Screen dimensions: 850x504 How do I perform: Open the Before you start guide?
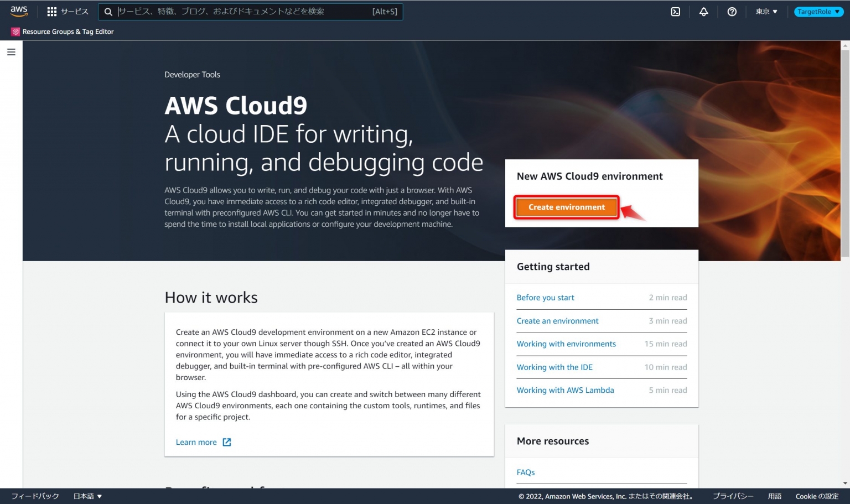click(545, 297)
